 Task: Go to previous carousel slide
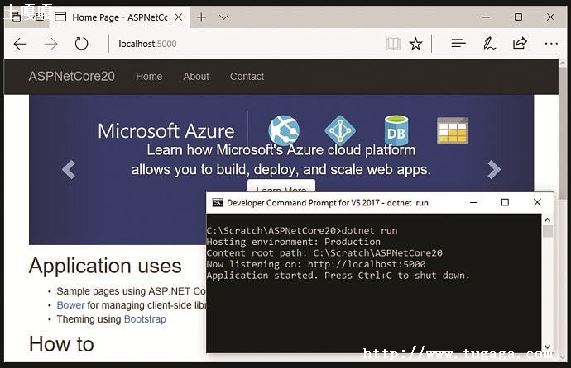pos(68,170)
